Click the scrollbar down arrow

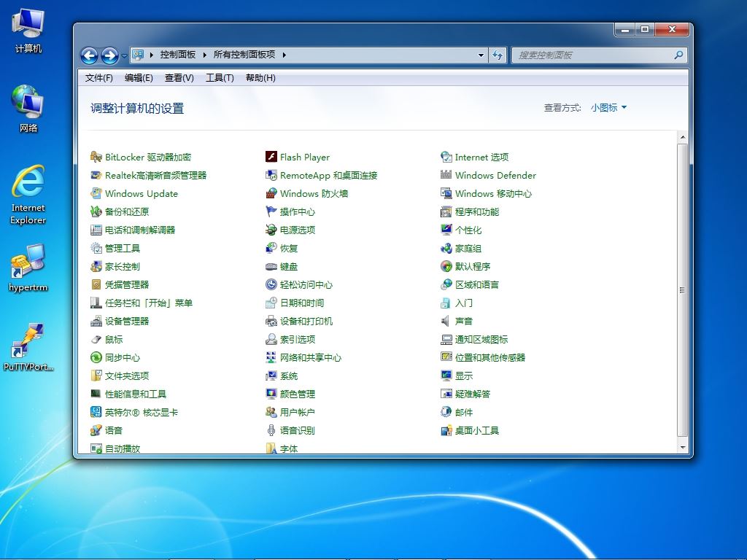click(x=683, y=447)
